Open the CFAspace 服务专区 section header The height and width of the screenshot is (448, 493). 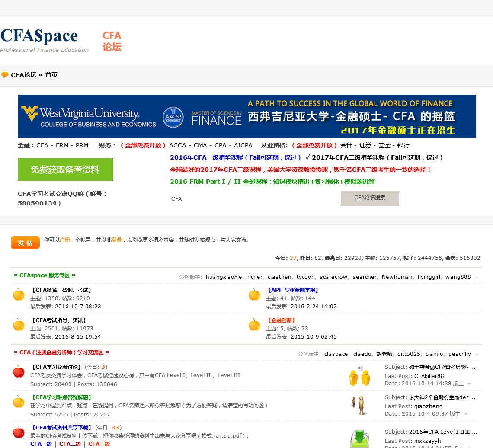pyautogui.click(x=45, y=275)
